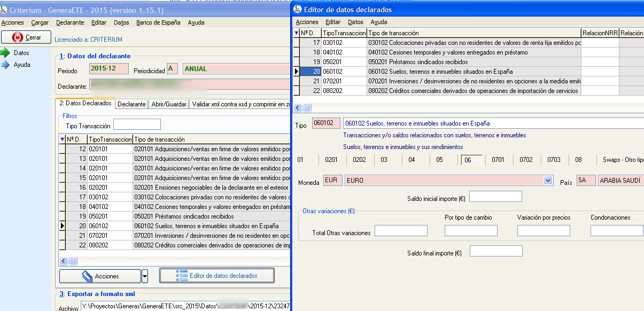Open the Datos menu in editor window
This screenshot has width=644, height=311.
pyautogui.click(x=355, y=22)
